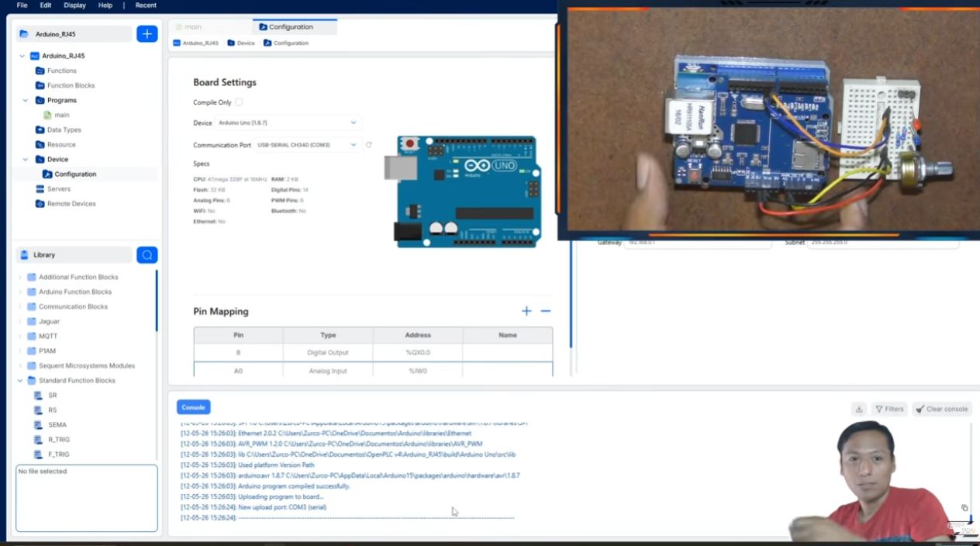This screenshot has width=980, height=546.
Task: Click the Console tab button
Action: 193,407
